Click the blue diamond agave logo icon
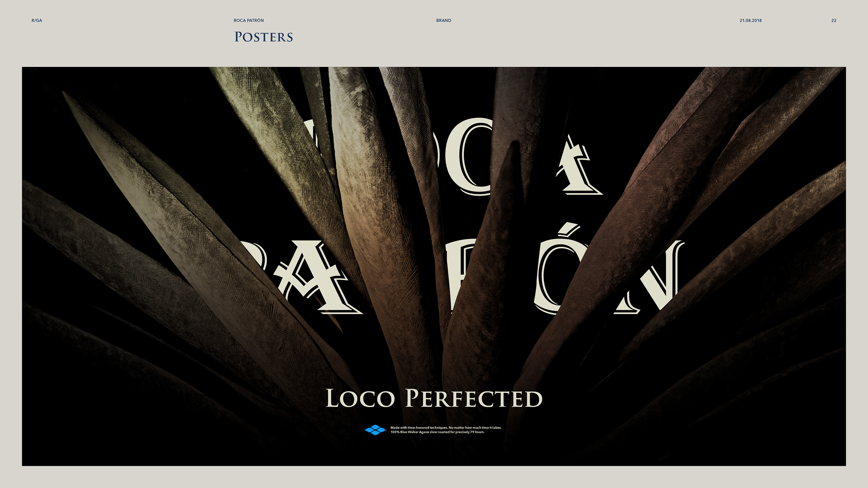The height and width of the screenshot is (488, 868). pyautogui.click(x=375, y=430)
